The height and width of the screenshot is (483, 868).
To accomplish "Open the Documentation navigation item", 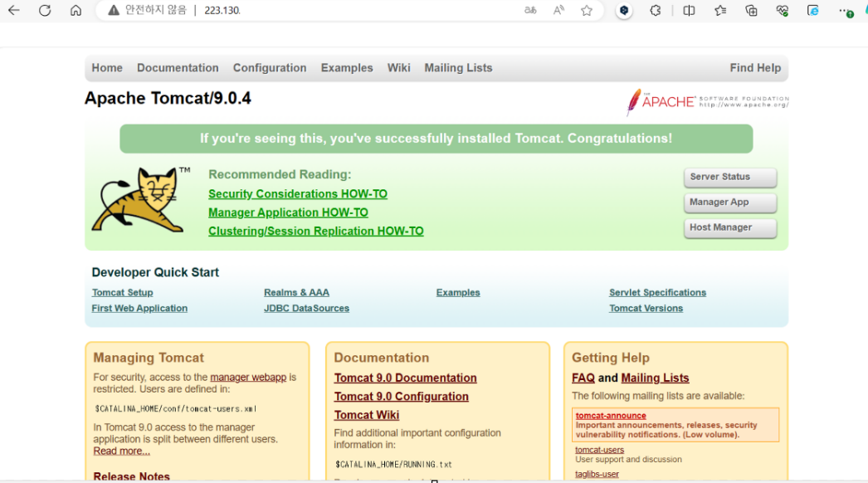I will coord(178,67).
